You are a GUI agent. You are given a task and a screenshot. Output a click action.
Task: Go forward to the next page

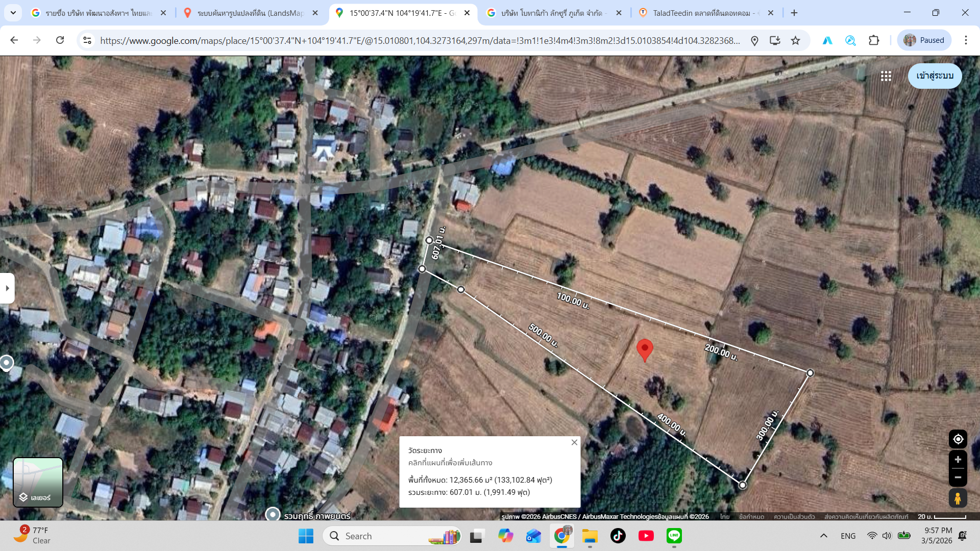pyautogui.click(x=37, y=40)
